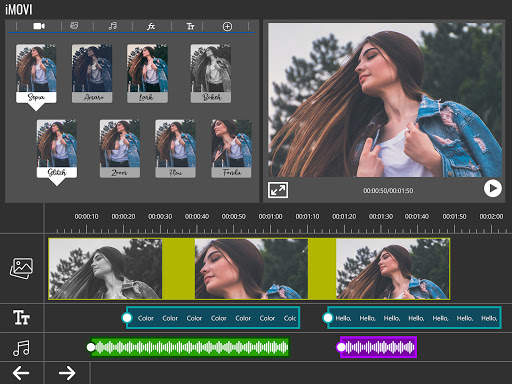The width and height of the screenshot is (512, 384).
Task: Click the preview timecode 00:00:50/00:01:50
Action: click(388, 191)
